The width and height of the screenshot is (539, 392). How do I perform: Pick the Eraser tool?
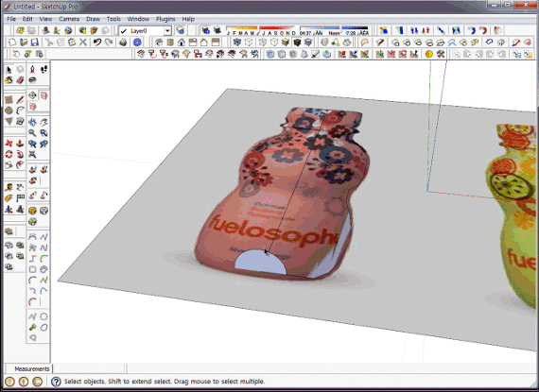[20, 80]
